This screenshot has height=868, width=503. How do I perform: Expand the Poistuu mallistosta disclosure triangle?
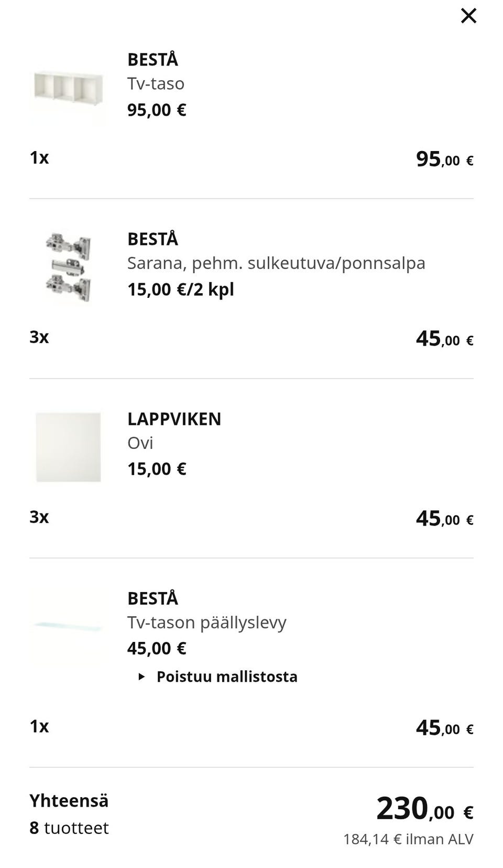[x=141, y=677]
